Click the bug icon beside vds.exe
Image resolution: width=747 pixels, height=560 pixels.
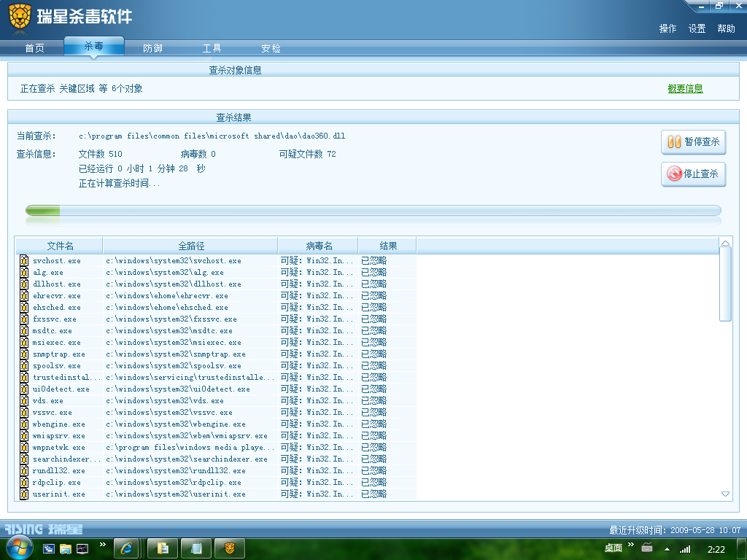(24, 400)
